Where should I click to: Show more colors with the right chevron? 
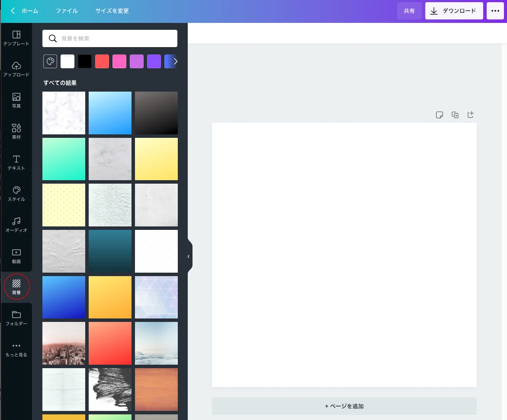175,61
